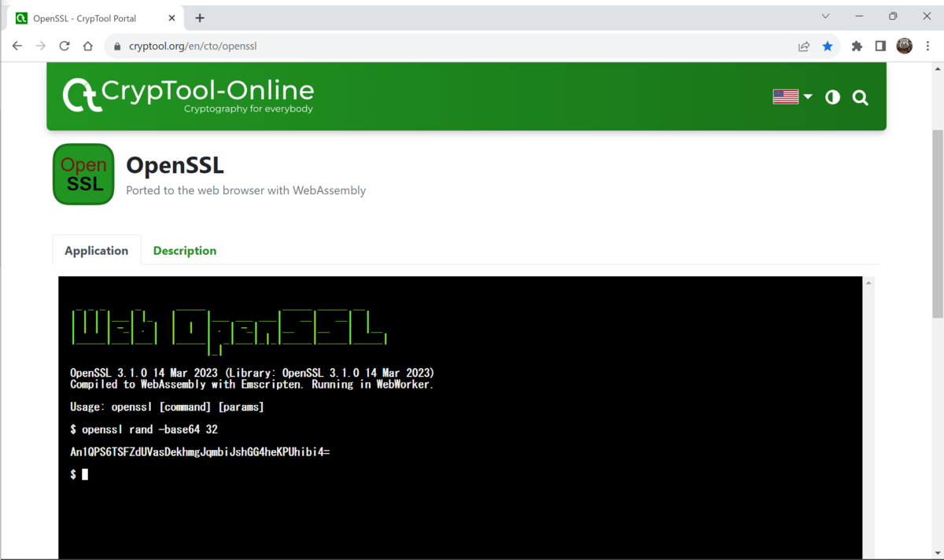The width and height of the screenshot is (944, 560).
Task: Click the home icon in browser toolbar
Action: click(x=87, y=46)
